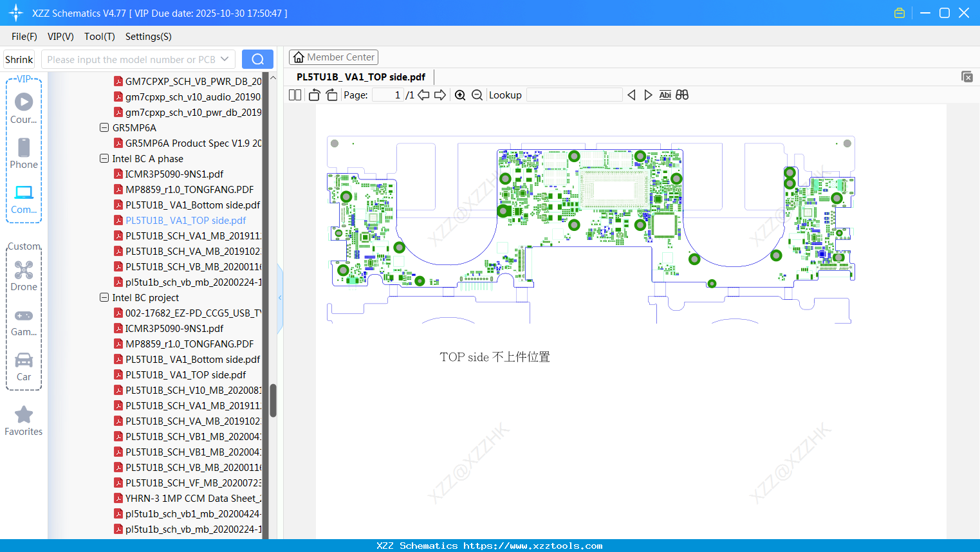980x552 pixels.
Task: Collapse the Intel BC A phase folder
Action: tap(104, 158)
